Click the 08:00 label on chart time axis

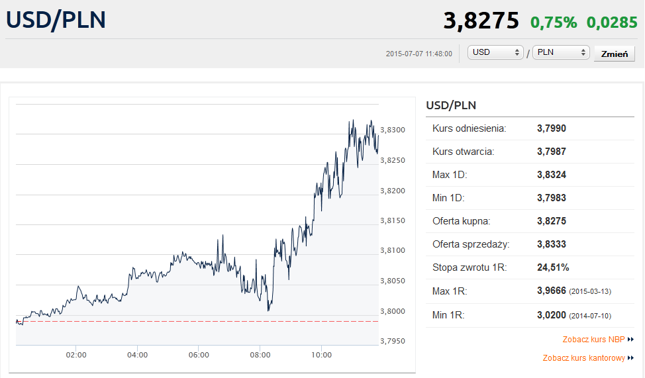[260, 355]
